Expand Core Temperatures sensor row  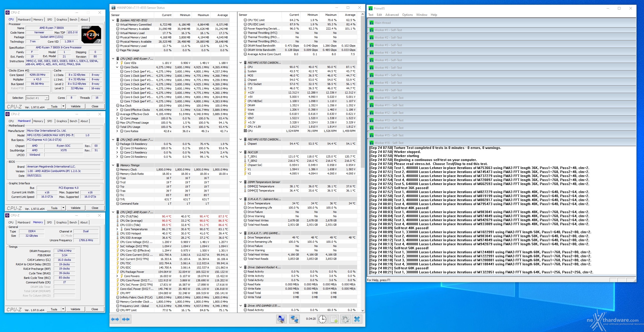[x=117, y=229]
